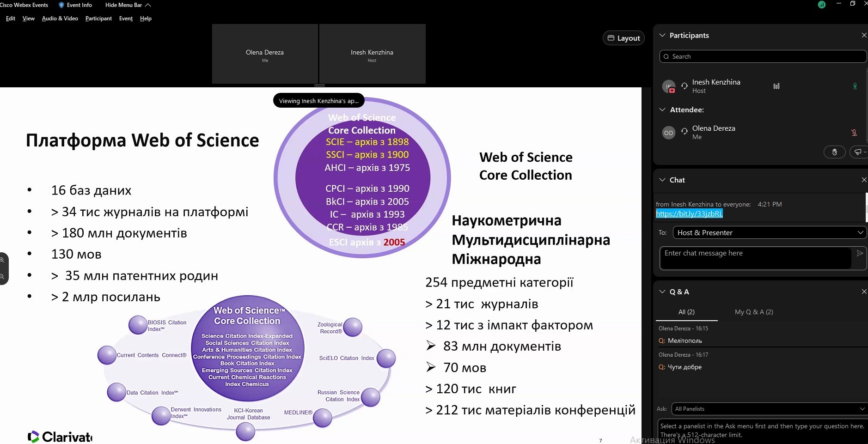Click the shield icon beside Event Info
The width and height of the screenshot is (868, 444).
[61, 5]
